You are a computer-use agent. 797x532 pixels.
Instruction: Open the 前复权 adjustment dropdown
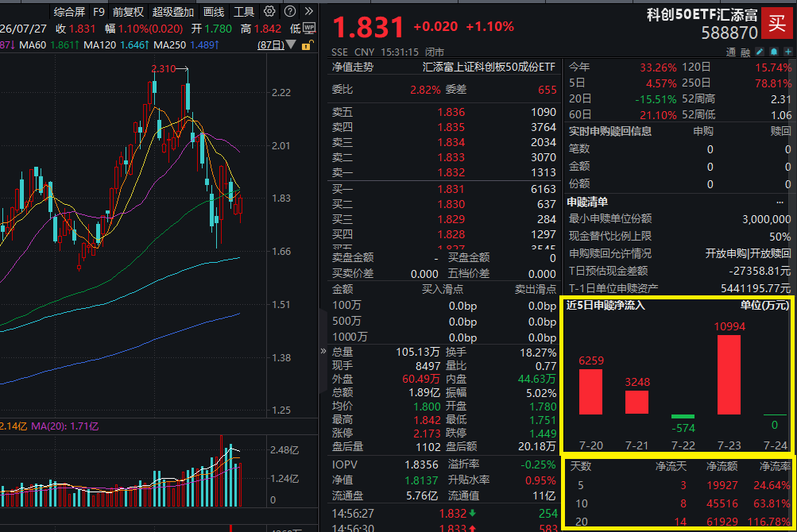click(x=128, y=12)
